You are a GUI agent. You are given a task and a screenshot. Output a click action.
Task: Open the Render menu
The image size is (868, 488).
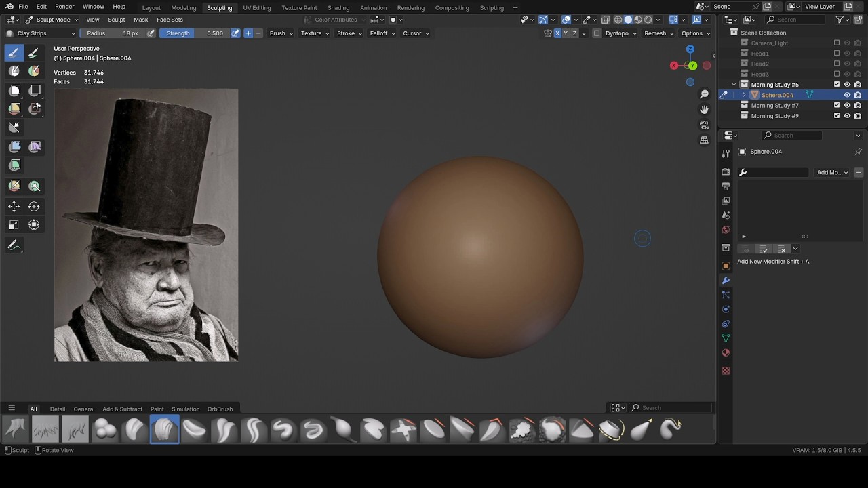pos(64,7)
